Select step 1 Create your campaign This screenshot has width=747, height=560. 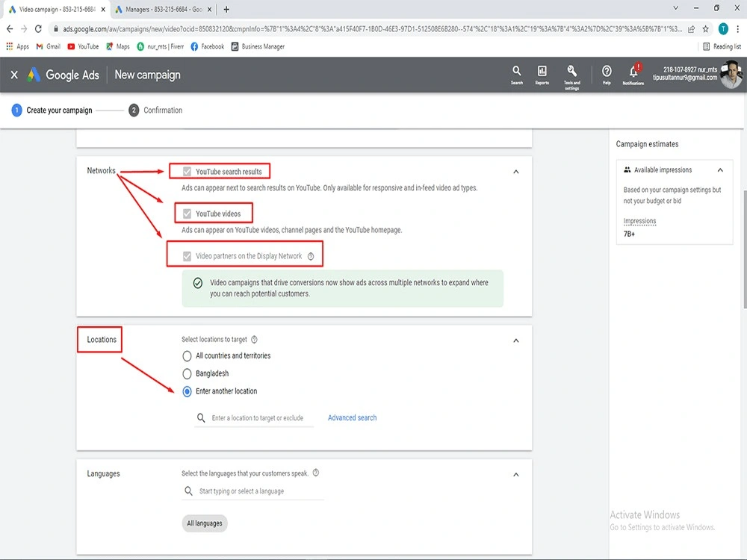(x=52, y=110)
